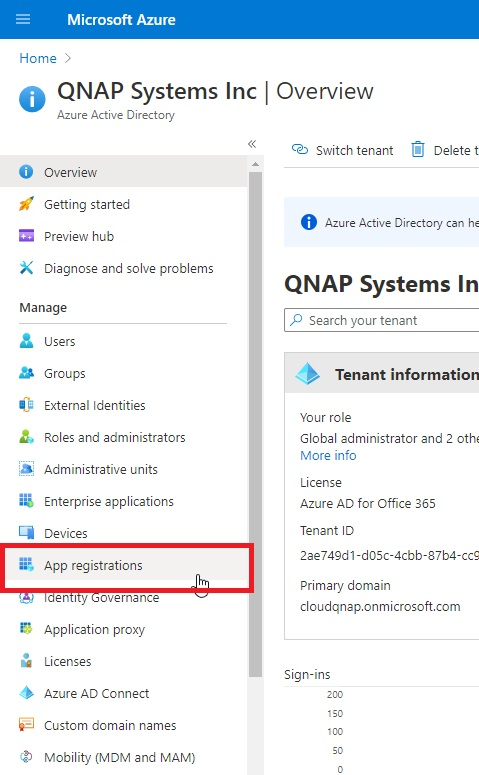The image size is (479, 775).
Task: Click the sidebar vertical scrollbar thumb
Action: coord(255,425)
